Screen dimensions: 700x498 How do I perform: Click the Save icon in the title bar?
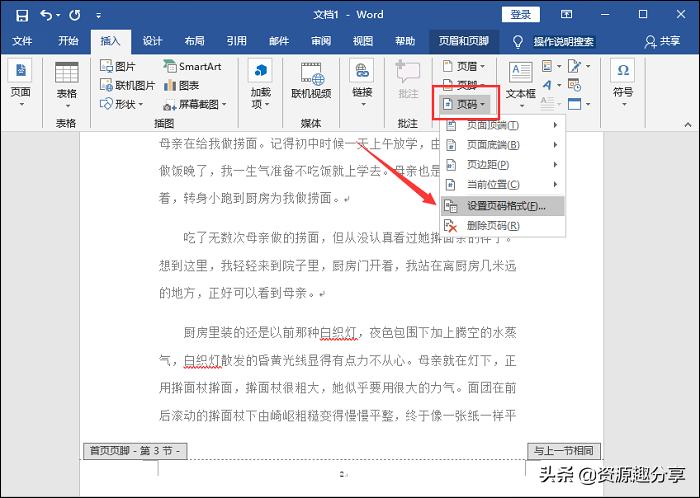21,15
